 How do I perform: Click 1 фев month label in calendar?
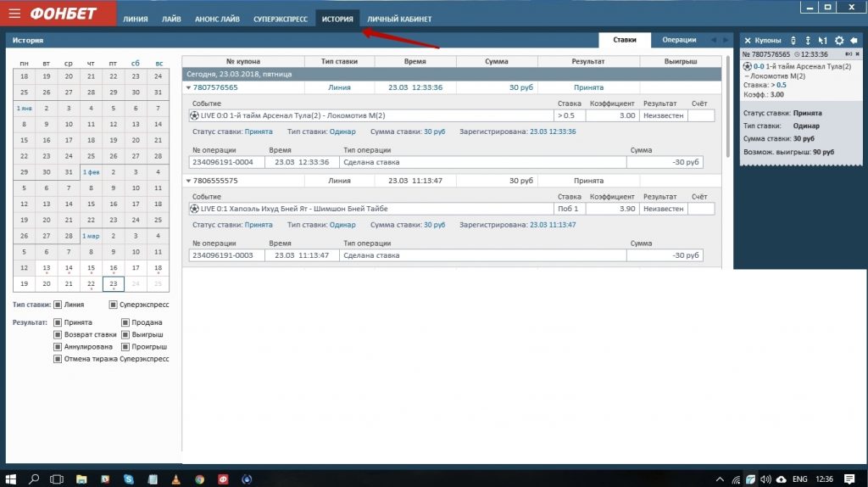pos(91,172)
